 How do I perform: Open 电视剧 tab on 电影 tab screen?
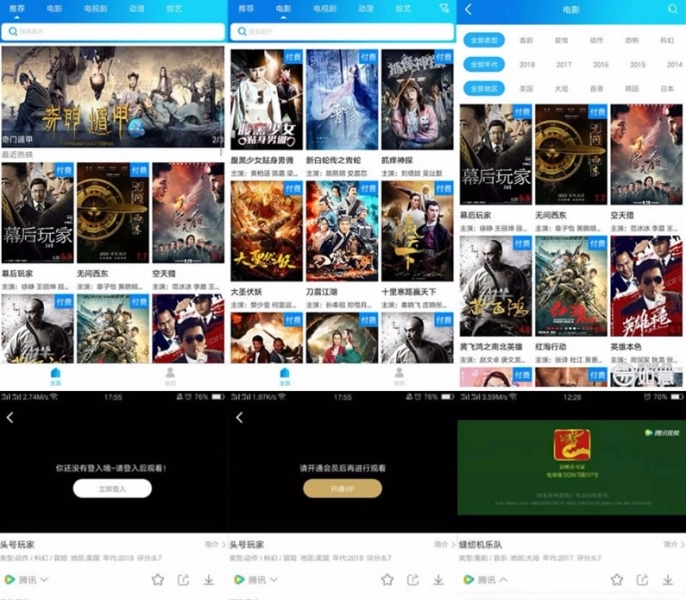pyautogui.click(x=325, y=8)
